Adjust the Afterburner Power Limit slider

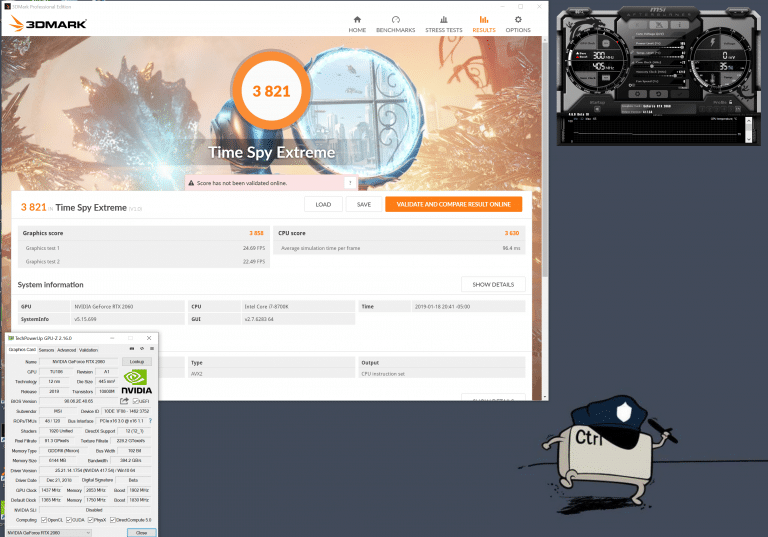pyautogui.click(x=659, y=47)
